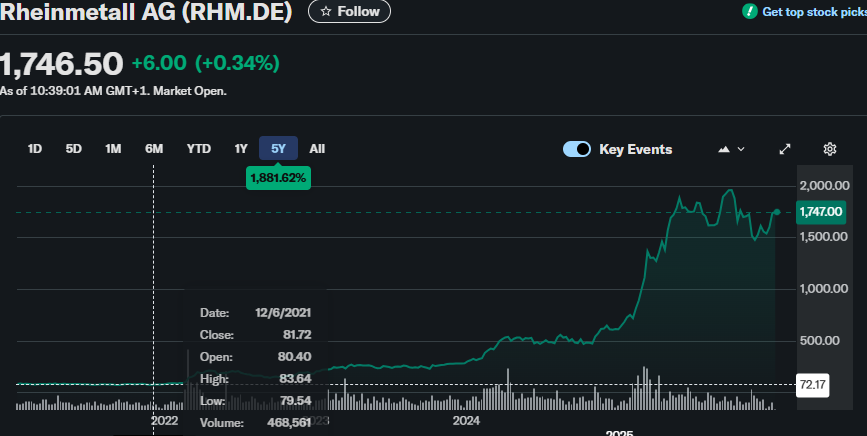Click the 2024 x-axis label
Image resolution: width=867 pixels, height=436 pixels.
tap(466, 421)
